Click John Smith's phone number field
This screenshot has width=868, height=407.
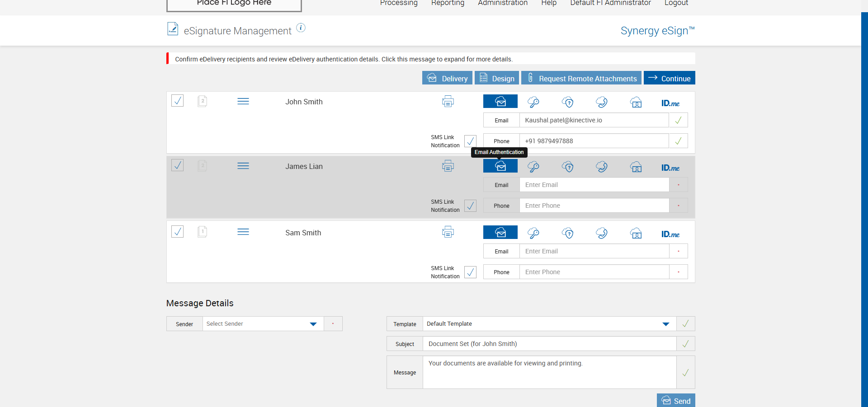click(x=594, y=141)
